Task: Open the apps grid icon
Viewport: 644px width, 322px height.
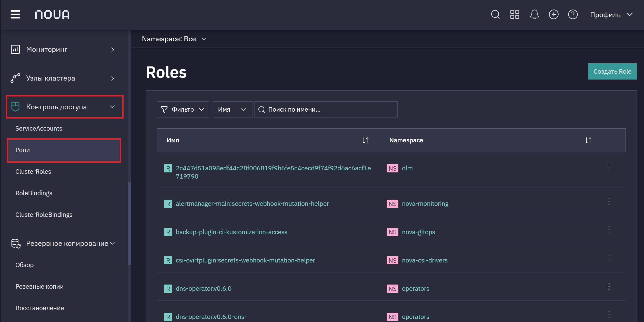Action: pyautogui.click(x=515, y=14)
